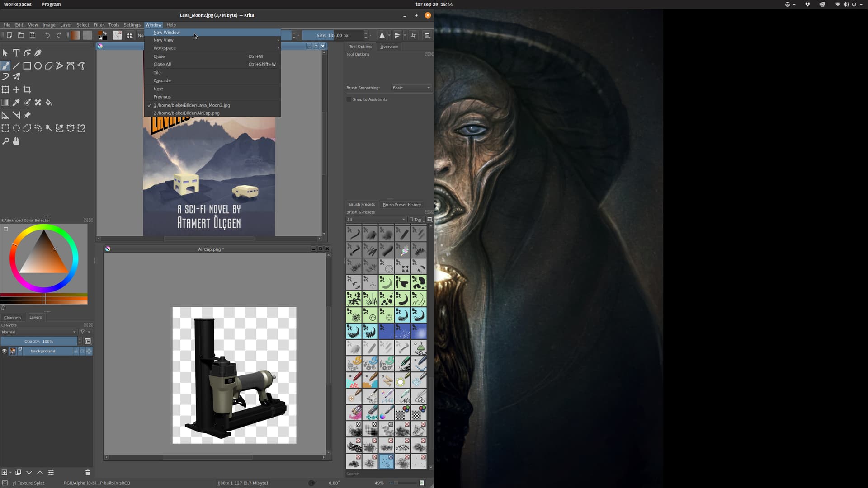Viewport: 868px width, 488px height.
Task: Open the Normal blending mode dropdown
Action: click(x=39, y=332)
